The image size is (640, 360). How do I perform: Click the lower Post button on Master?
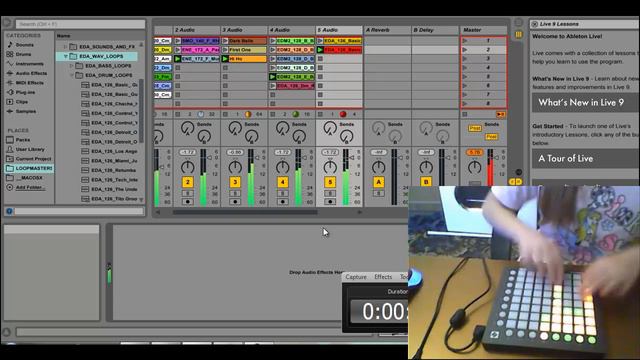pyautogui.click(x=491, y=137)
